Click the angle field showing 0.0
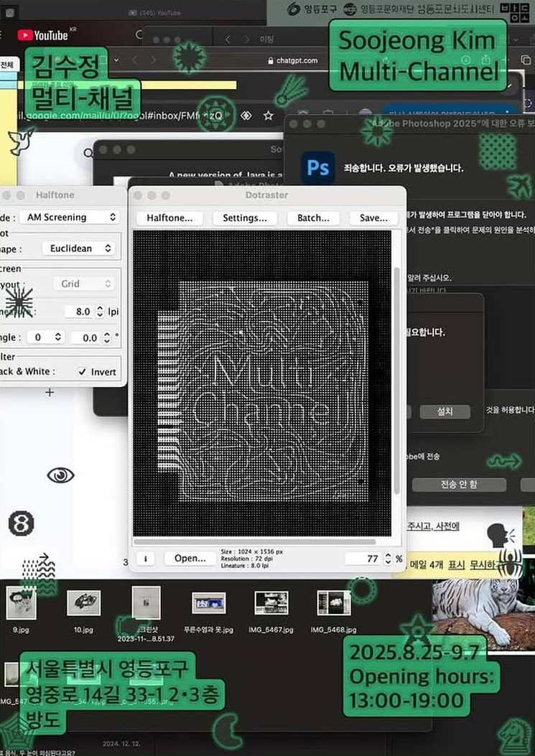The width and height of the screenshot is (535, 756). 86,337
